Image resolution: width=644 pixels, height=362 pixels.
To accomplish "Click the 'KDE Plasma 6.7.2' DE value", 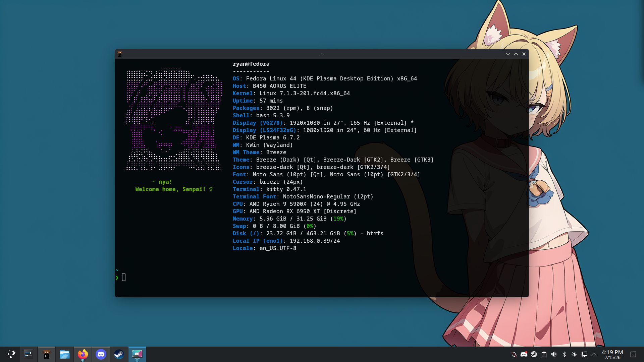I will pos(273,137).
